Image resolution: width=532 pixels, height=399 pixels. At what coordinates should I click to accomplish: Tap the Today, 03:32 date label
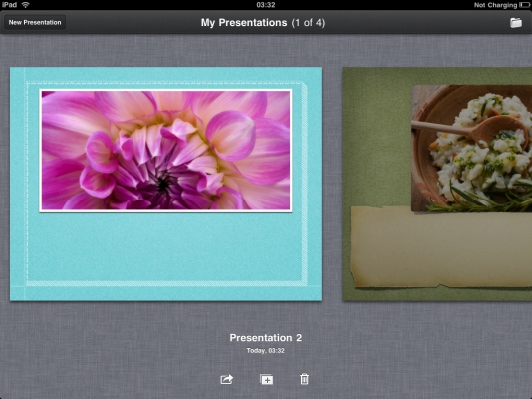point(266,351)
